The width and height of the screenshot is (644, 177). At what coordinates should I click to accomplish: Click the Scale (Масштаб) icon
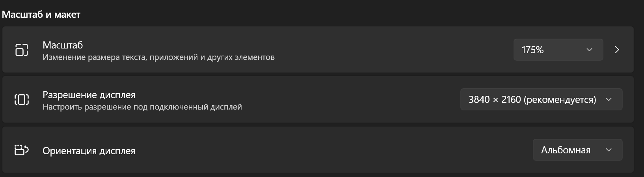pos(22,50)
